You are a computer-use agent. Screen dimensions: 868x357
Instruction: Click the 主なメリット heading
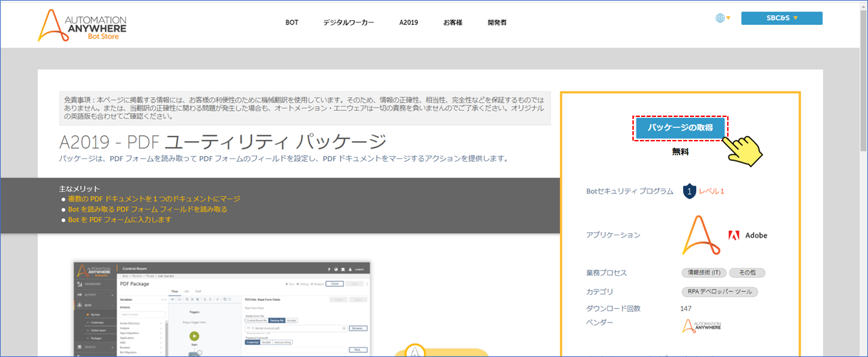click(x=80, y=189)
